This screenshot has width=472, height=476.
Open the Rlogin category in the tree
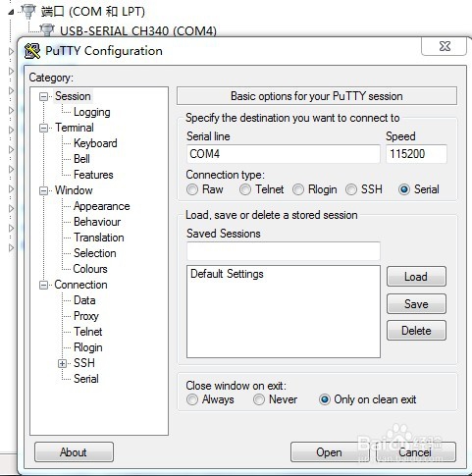point(88,347)
